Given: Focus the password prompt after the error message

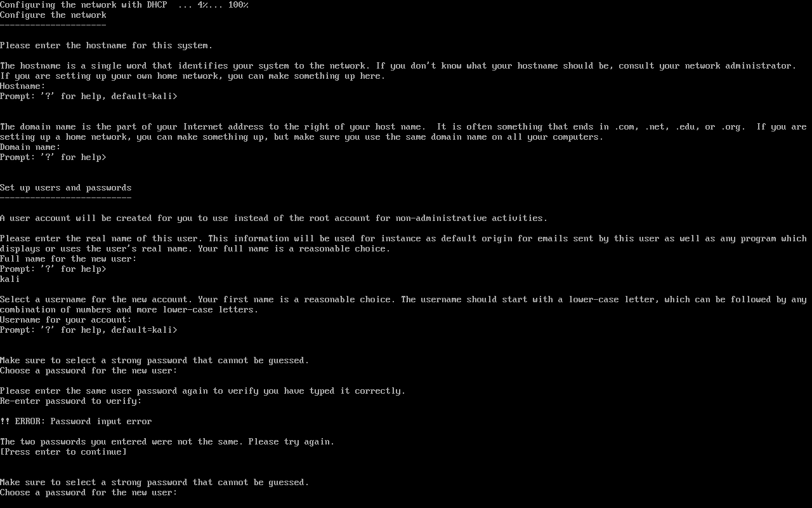Looking at the screenshot, I should 89,493.
